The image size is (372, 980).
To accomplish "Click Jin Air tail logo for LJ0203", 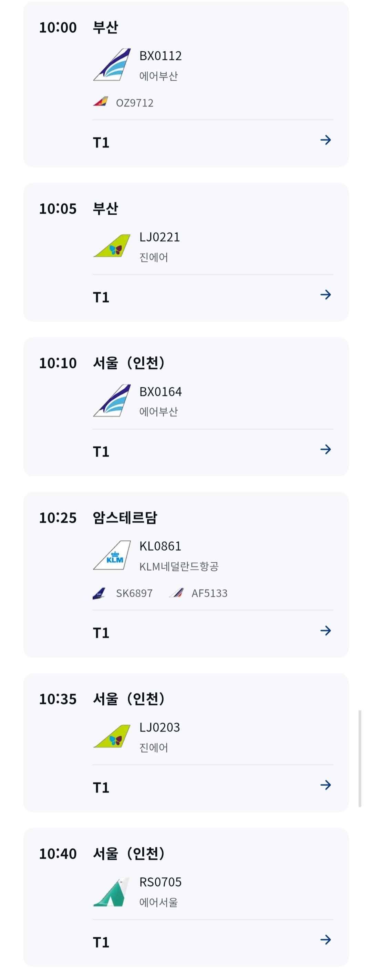I will tap(112, 736).
